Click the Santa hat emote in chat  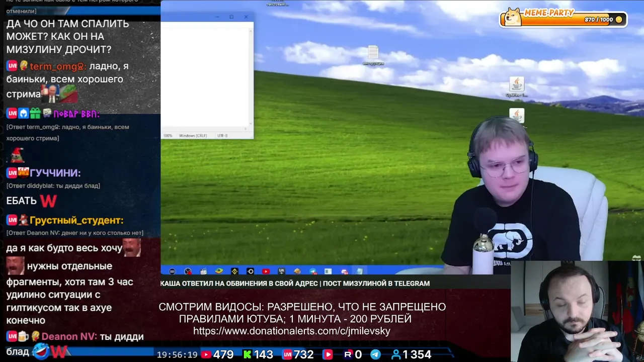click(17, 156)
